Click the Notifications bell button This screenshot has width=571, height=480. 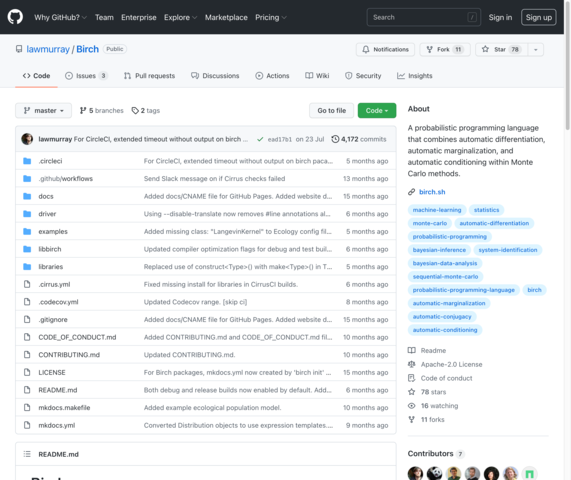click(x=385, y=50)
